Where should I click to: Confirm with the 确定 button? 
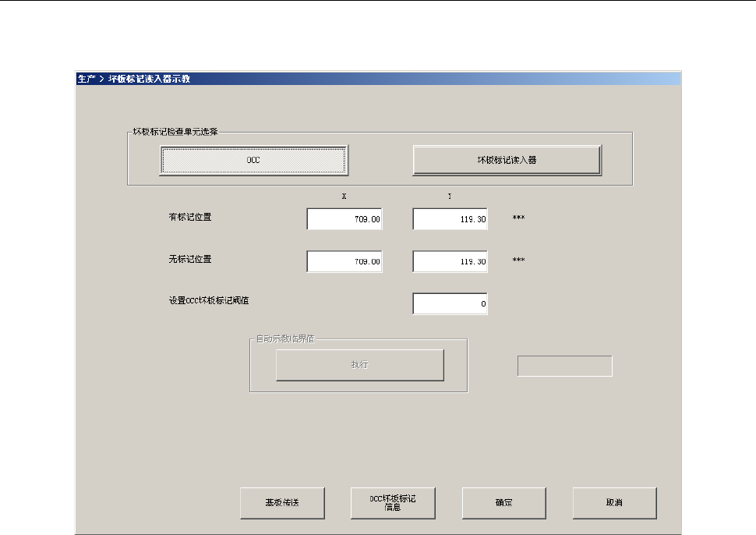(503, 503)
